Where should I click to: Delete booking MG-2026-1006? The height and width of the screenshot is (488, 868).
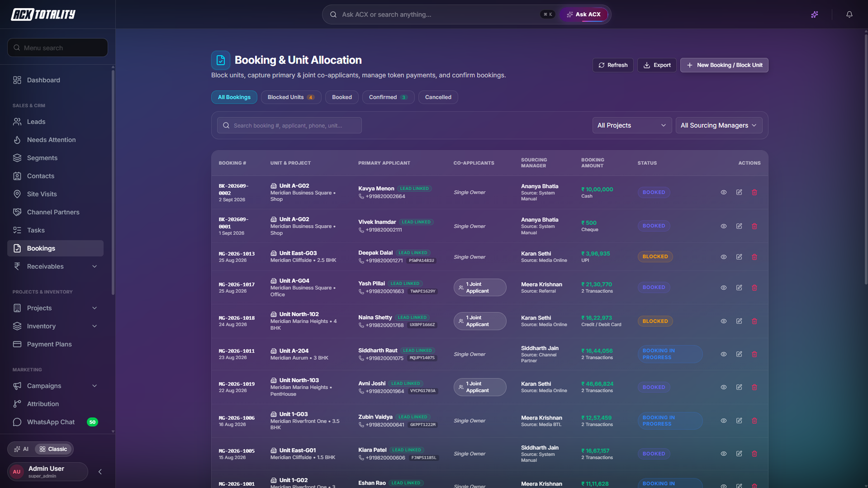754,421
